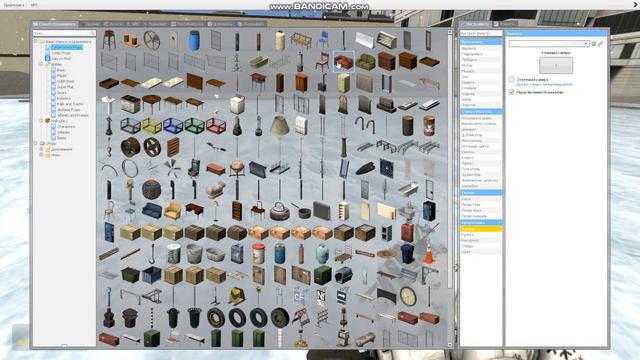The width and height of the screenshot is (640, 360).
Task: Toggle the Статичная камера checkbox
Action: pos(511,80)
